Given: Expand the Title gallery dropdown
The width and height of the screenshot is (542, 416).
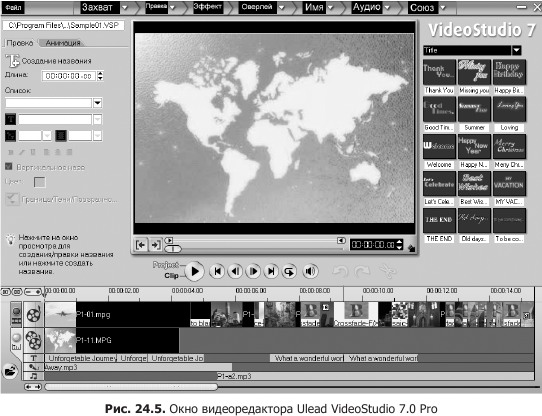Looking at the screenshot, I should point(516,50).
